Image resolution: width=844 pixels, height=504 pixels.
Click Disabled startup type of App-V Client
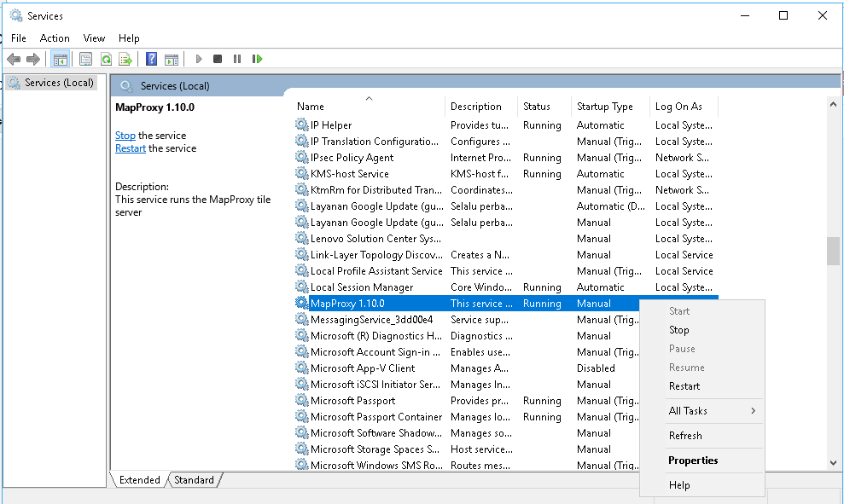tap(596, 368)
